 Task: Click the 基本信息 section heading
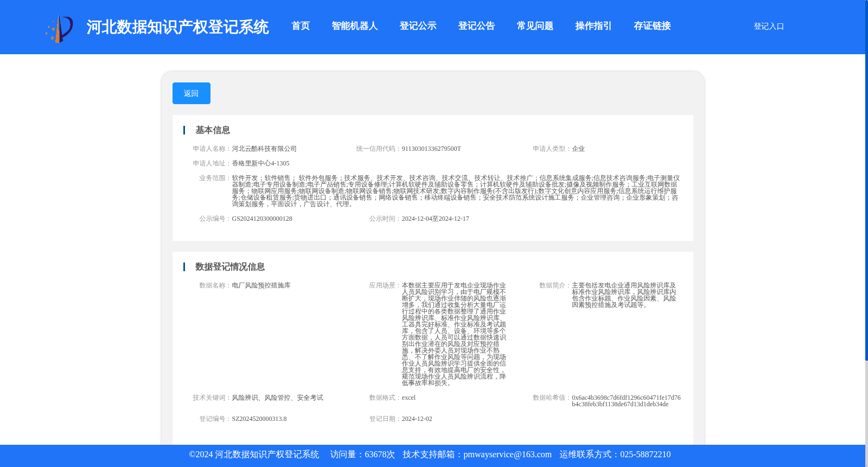coord(213,130)
